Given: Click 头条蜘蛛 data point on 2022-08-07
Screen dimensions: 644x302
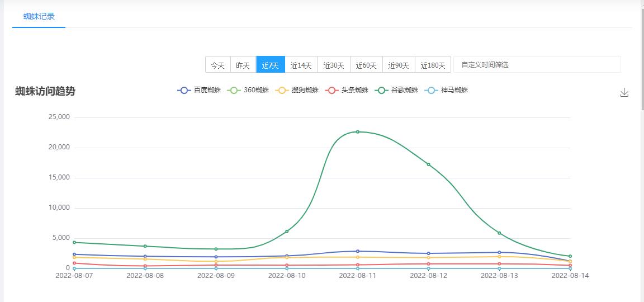Looking at the screenshot, I should tap(74, 263).
